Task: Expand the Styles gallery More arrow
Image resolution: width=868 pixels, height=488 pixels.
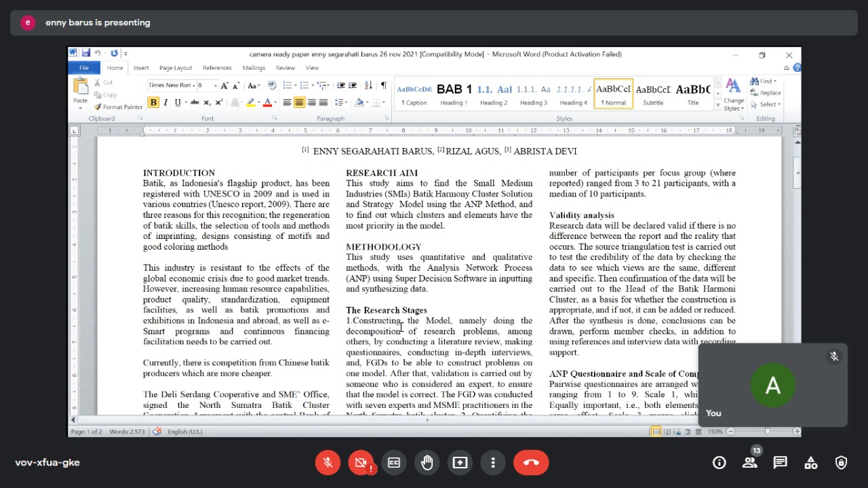Action: point(717,105)
